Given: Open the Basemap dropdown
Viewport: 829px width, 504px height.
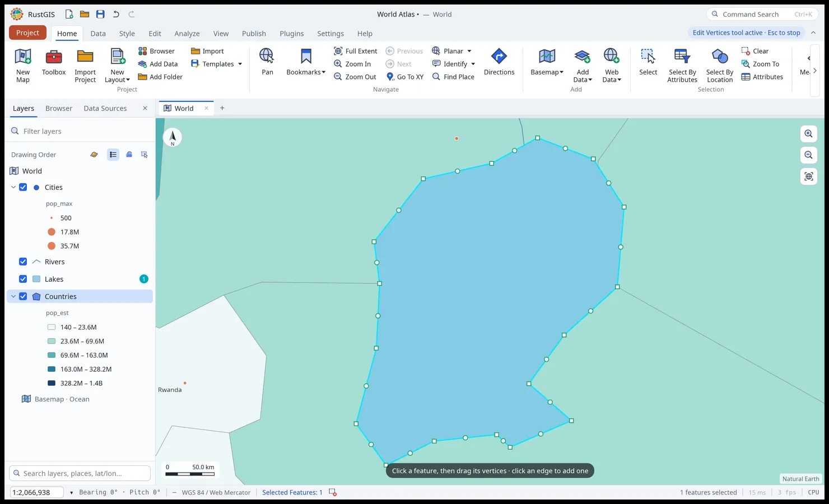Looking at the screenshot, I should [547, 62].
